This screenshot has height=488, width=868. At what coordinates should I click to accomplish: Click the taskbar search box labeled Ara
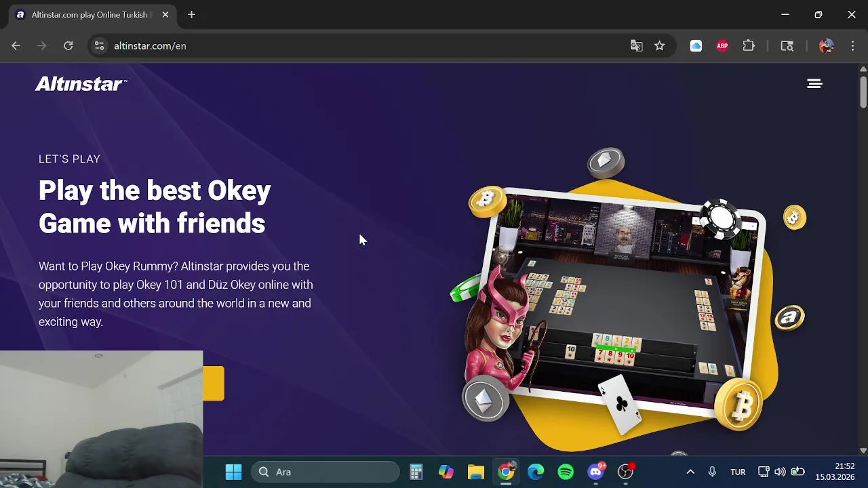(325, 472)
